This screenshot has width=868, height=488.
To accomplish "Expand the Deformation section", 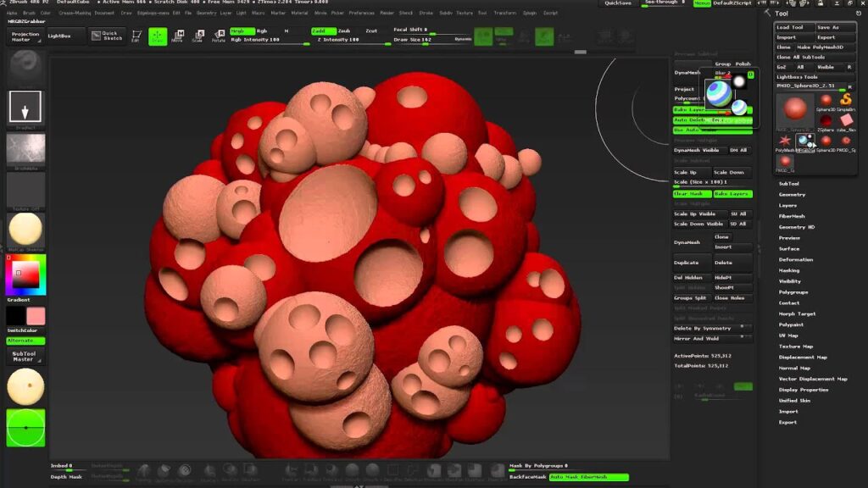I will pos(796,259).
